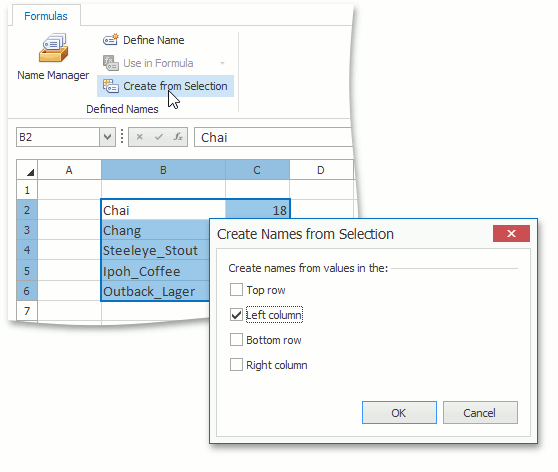
Task: Tick the Right column checkbox
Action: point(236,365)
